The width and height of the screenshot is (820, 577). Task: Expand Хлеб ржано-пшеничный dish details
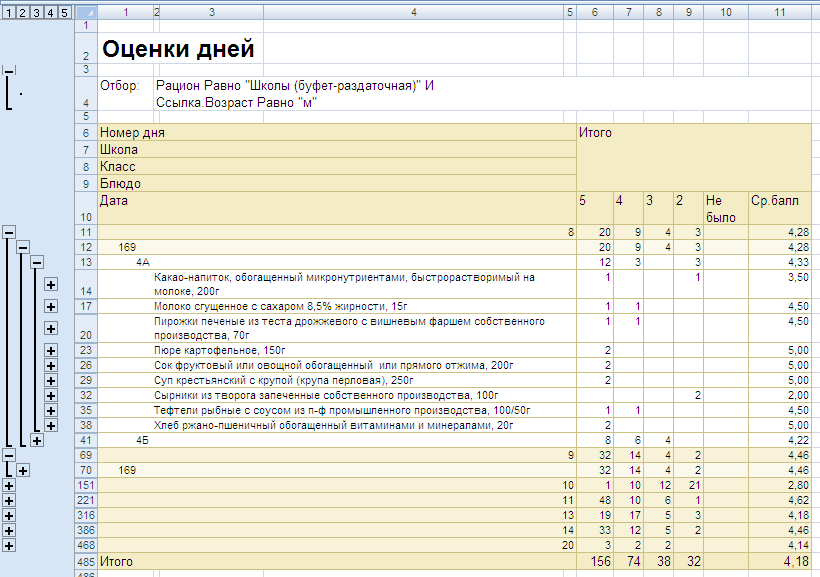[51, 425]
